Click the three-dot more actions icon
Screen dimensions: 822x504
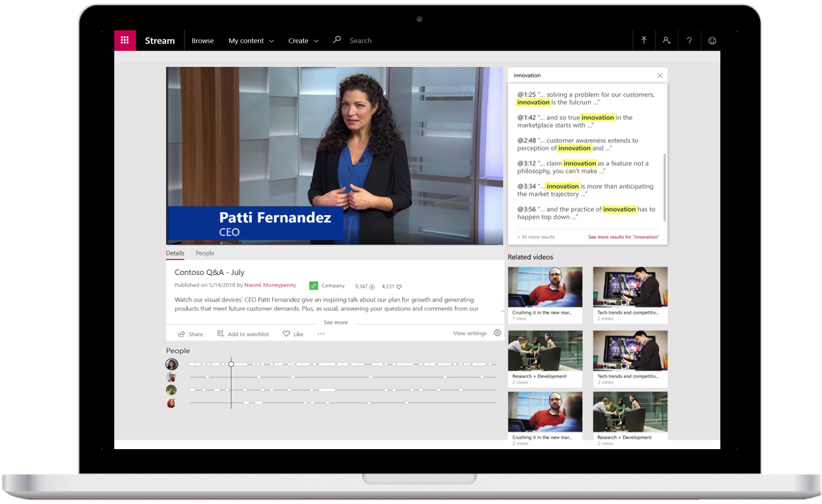(321, 334)
